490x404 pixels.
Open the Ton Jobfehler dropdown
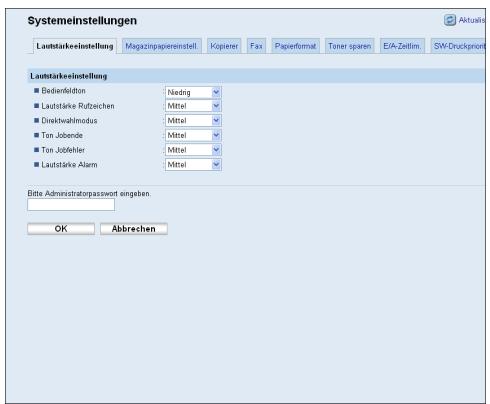(x=193, y=150)
